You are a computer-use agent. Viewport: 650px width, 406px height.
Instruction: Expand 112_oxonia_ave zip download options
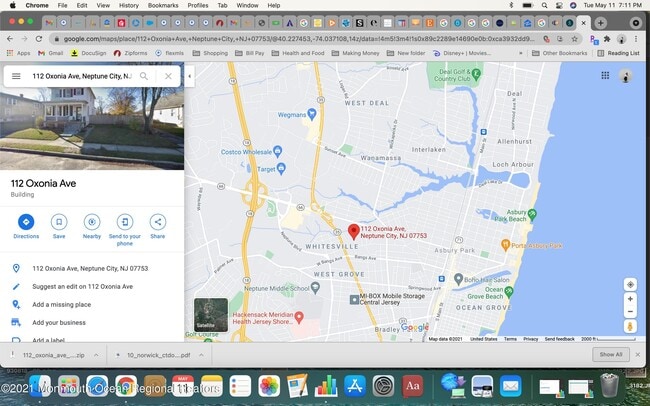pos(96,355)
